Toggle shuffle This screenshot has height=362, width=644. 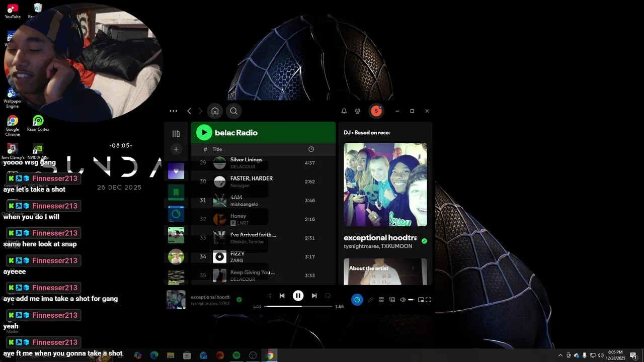[269, 296]
